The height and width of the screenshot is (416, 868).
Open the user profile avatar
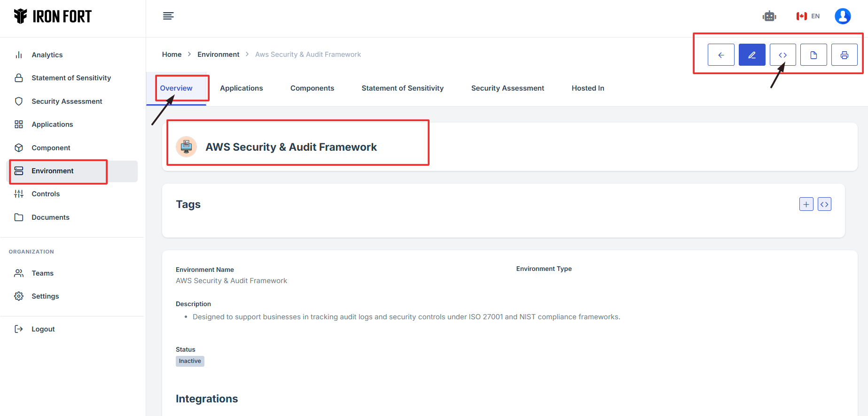(x=843, y=16)
